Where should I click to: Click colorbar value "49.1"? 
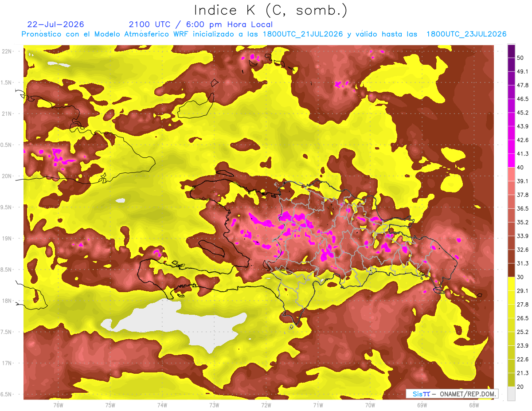coord(523,71)
